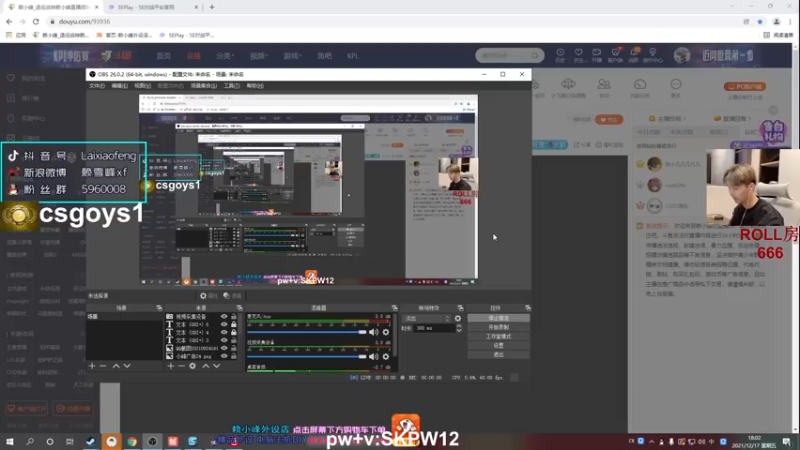Click the Chrome address bar showing douyu.com

pos(393,21)
